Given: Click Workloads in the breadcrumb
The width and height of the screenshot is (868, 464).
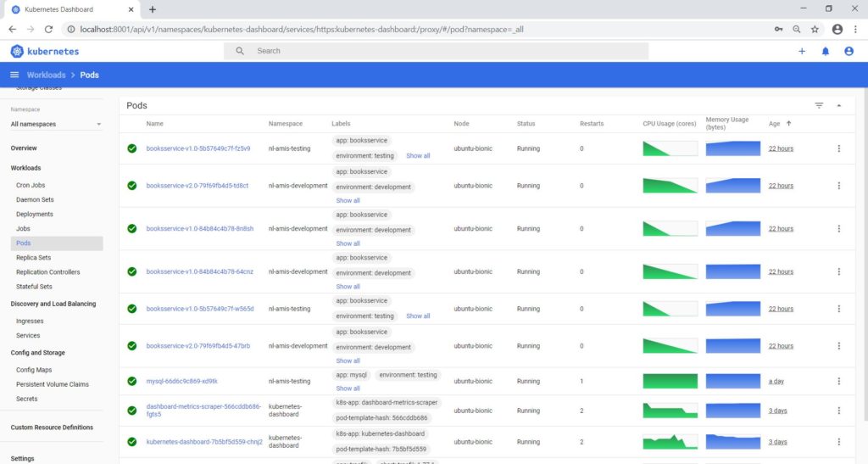Looking at the screenshot, I should 46,75.
